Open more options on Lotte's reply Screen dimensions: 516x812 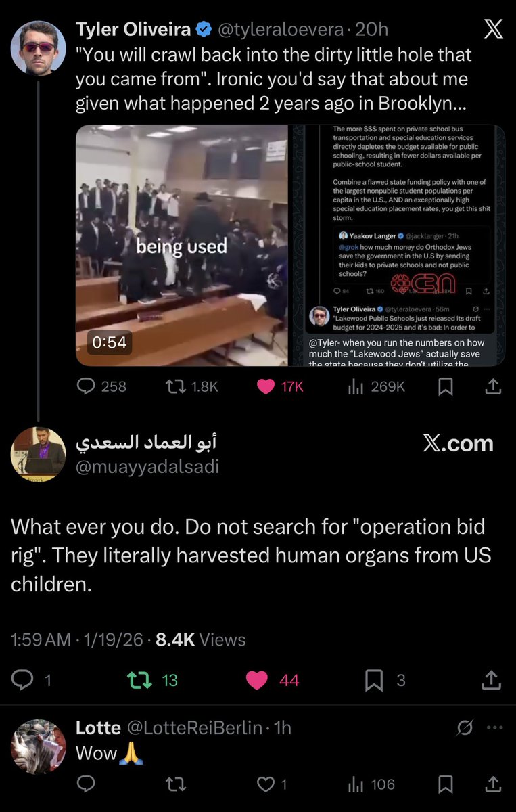pos(496,728)
